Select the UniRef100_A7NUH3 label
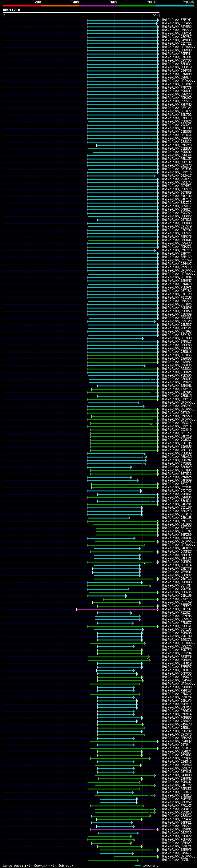 pos(176,74)
